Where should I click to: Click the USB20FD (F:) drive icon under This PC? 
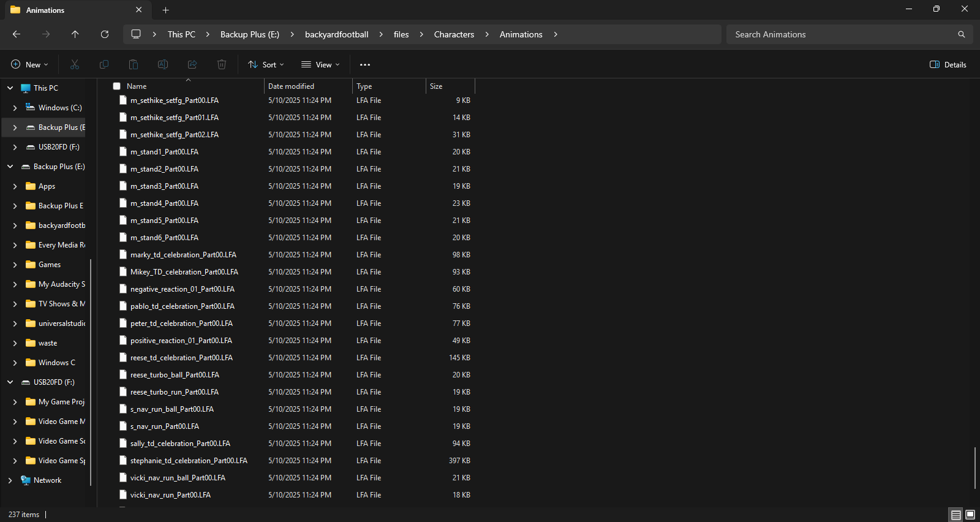pos(31,147)
